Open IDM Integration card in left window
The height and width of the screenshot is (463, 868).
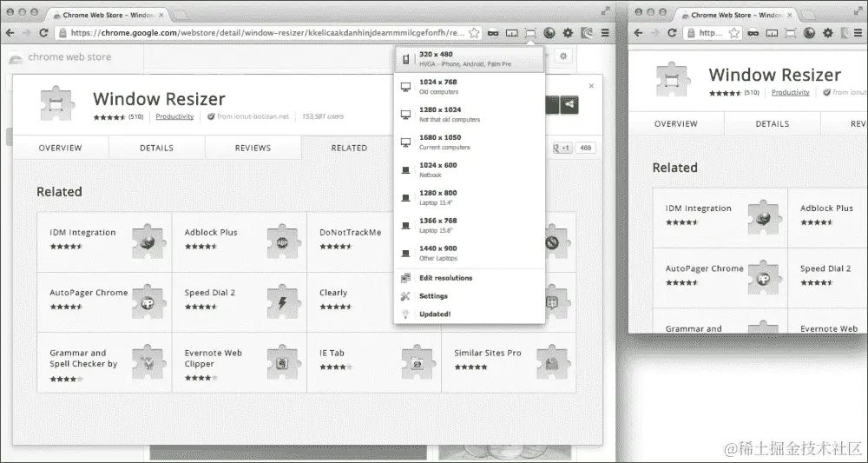click(105, 242)
